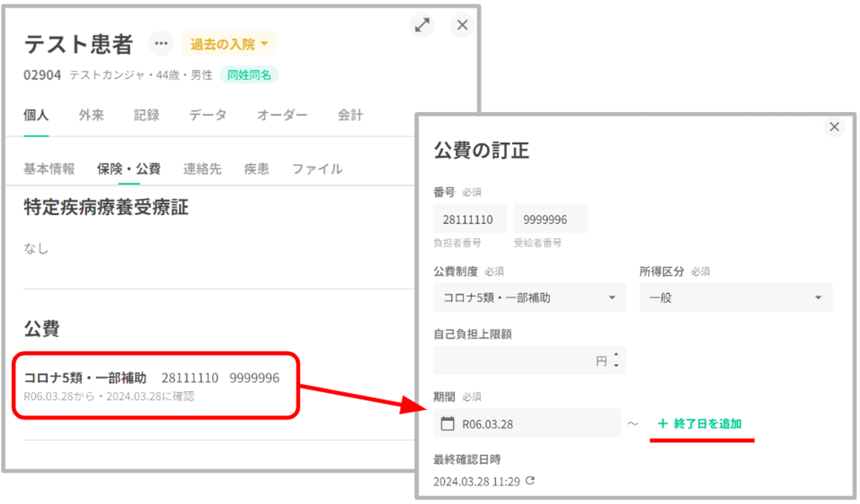The height and width of the screenshot is (504, 860).
Task: Click the テスト患者 patient name heading
Action: point(78,44)
